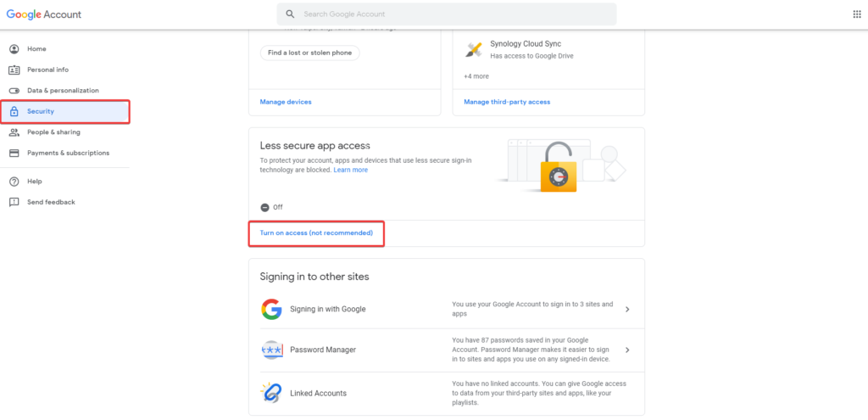Click the Password Manager icon

(x=271, y=350)
